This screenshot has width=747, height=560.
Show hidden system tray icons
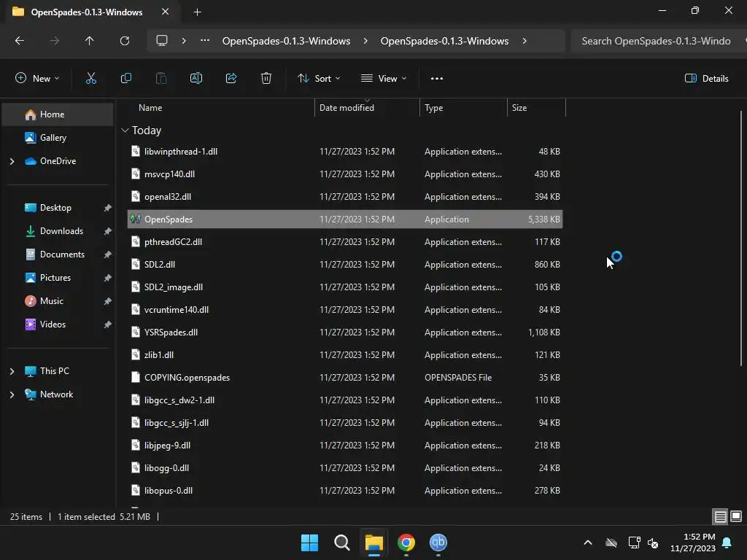(x=588, y=542)
